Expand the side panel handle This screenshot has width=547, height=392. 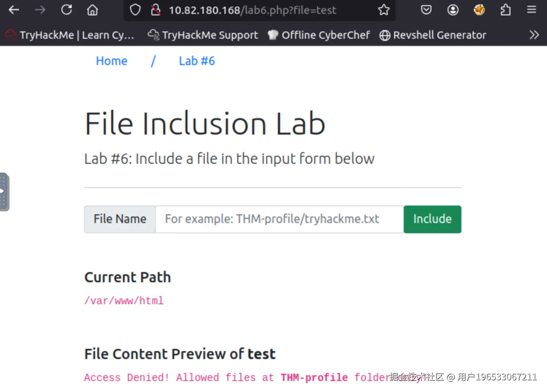coord(4,192)
